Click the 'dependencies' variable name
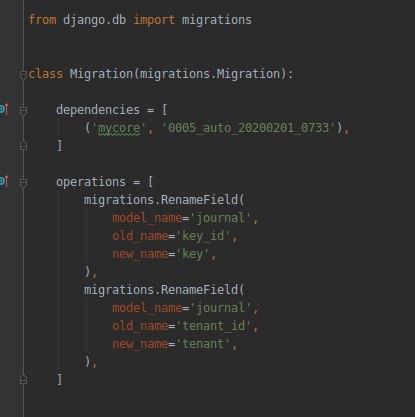Screen dimensions: 415x417 [98, 110]
